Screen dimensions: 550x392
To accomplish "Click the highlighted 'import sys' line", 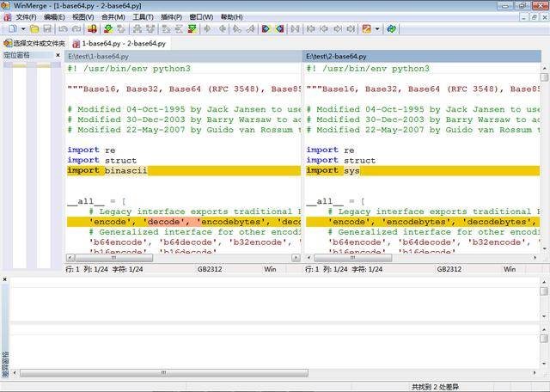I will pyautogui.click(x=422, y=170).
